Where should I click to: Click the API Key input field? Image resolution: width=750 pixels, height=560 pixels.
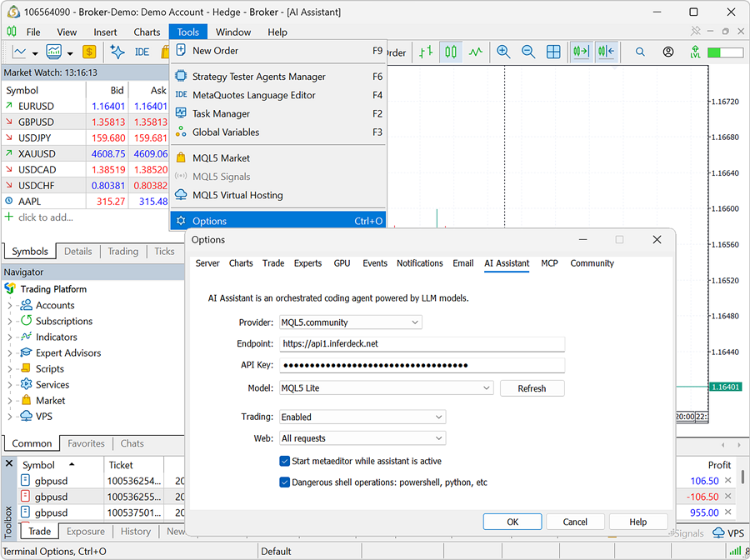422,365
